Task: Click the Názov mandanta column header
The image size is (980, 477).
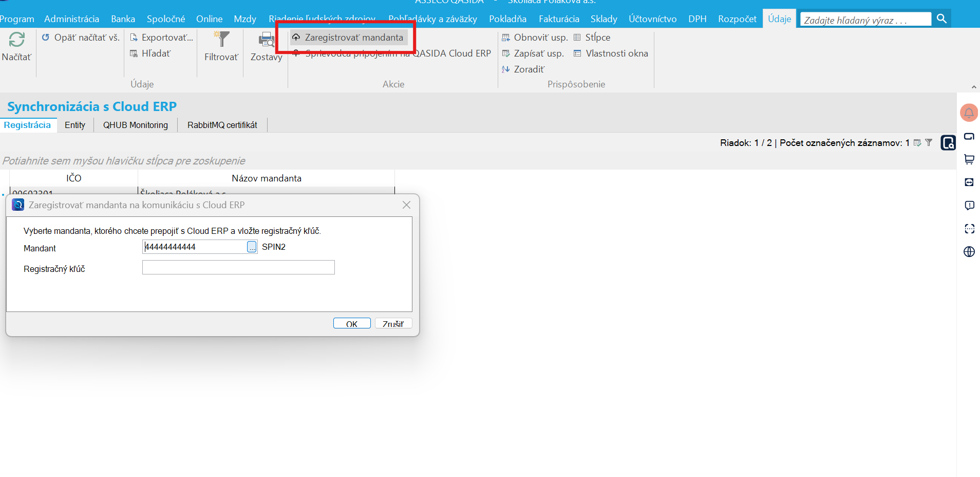Action: (x=267, y=178)
